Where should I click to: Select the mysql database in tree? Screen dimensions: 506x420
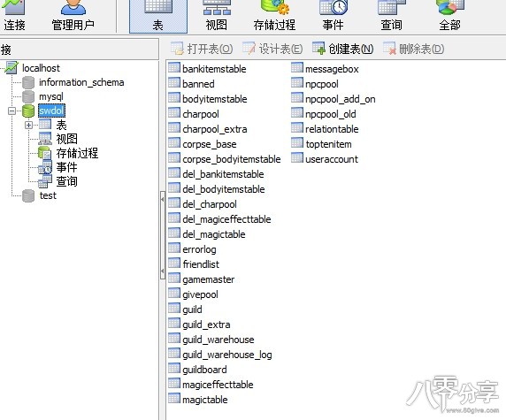click(x=51, y=96)
